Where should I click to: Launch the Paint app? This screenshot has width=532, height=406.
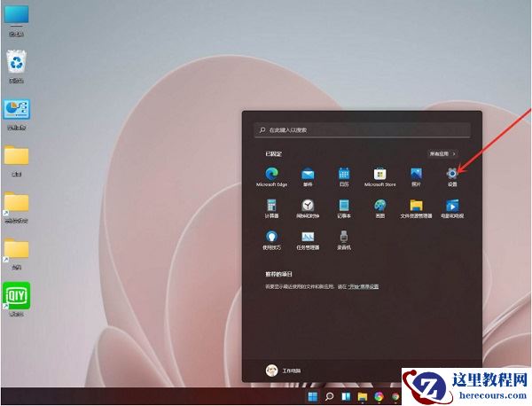pos(380,208)
